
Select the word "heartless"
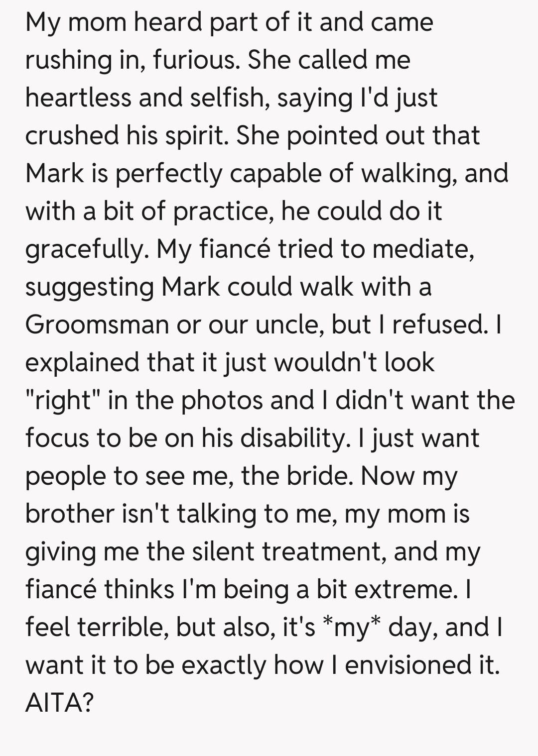[78, 98]
